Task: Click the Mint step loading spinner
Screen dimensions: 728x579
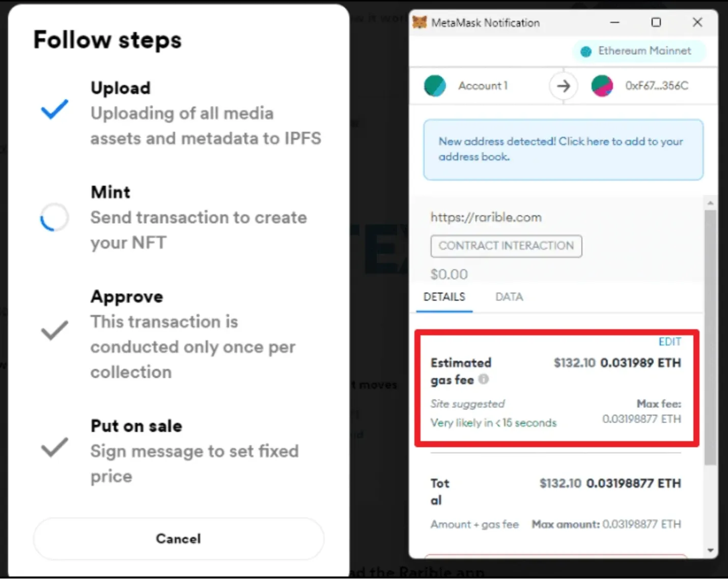Action: tap(54, 217)
